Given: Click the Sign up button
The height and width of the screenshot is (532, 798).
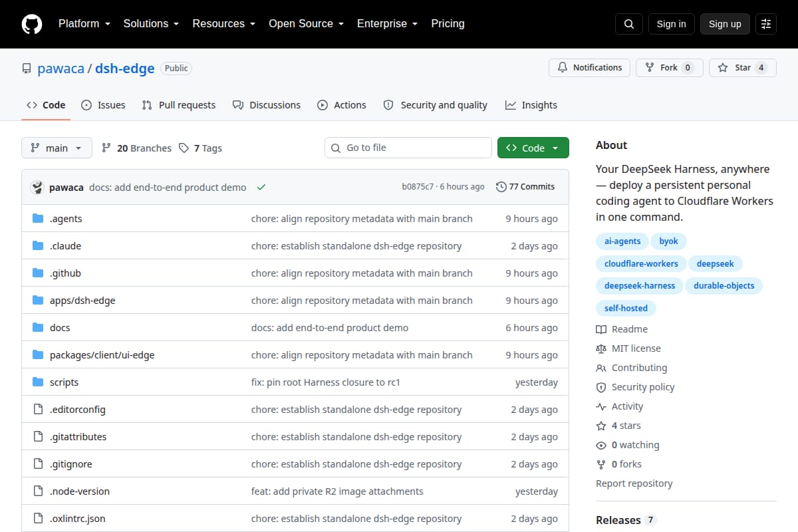Looking at the screenshot, I should [x=725, y=24].
